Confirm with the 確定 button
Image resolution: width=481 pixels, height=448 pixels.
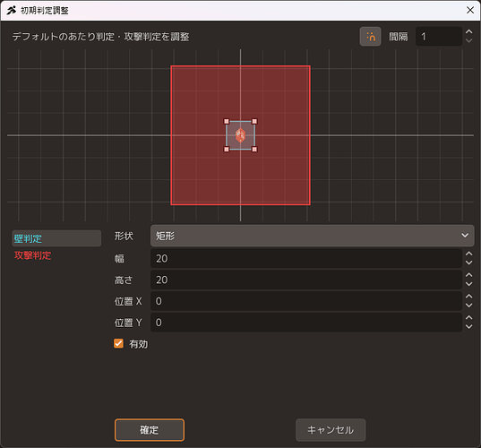(150, 430)
